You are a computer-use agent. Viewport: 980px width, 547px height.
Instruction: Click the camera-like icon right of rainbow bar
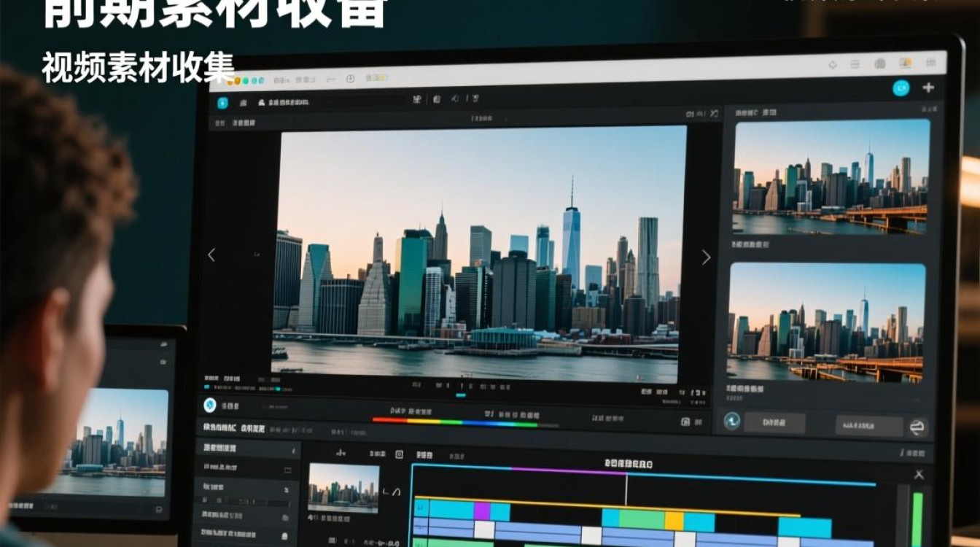(x=685, y=422)
